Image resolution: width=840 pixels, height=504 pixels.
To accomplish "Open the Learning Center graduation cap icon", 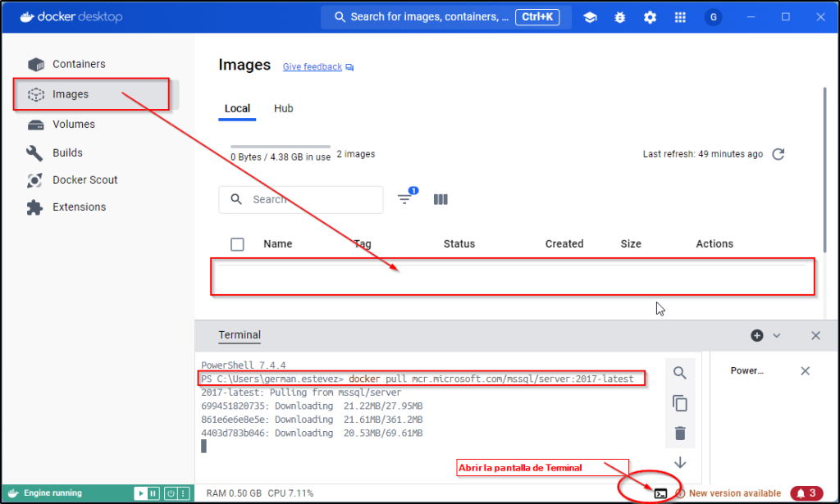I will (590, 17).
